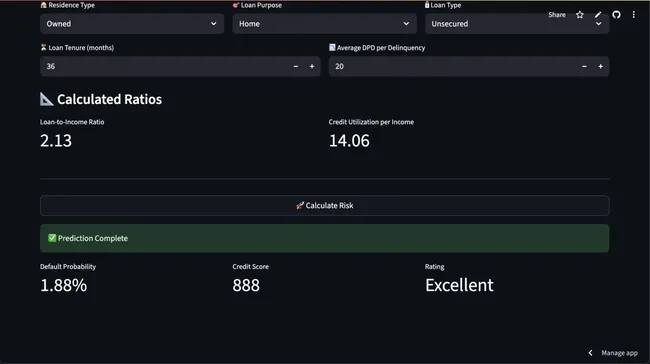Screen dimensions: 650x364
Task: Click the Loan Tenure (months) label
Action: [x=81, y=48]
